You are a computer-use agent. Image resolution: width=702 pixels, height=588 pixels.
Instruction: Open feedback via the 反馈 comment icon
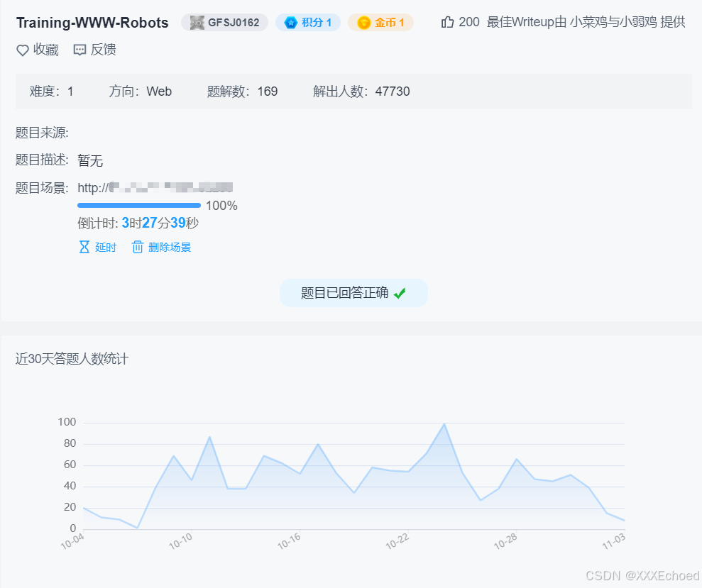coord(79,50)
